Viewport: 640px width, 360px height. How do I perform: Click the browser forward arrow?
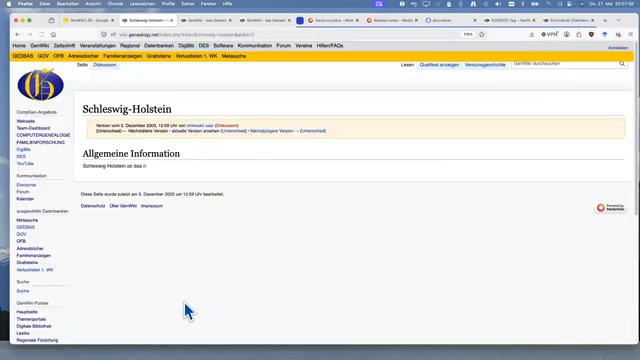29,35
